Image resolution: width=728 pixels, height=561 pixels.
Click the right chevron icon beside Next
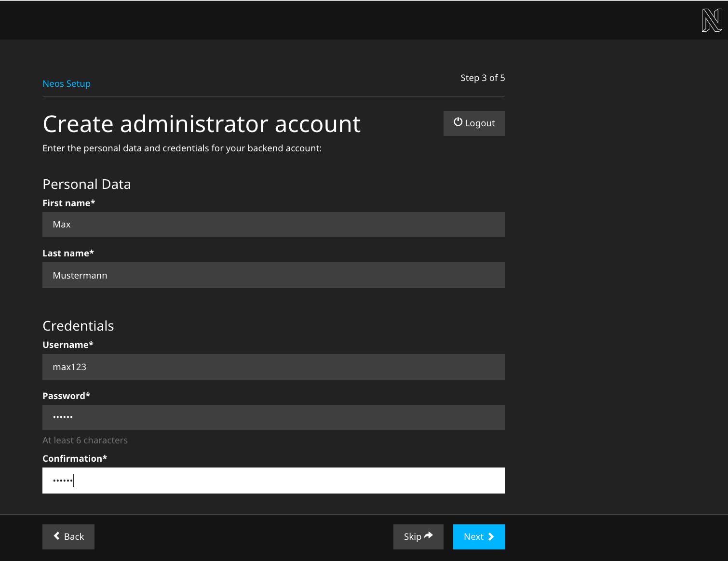pyautogui.click(x=491, y=536)
